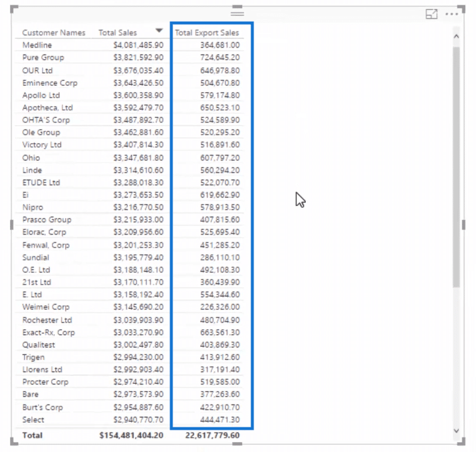Click export sales value 364,681.00
This screenshot has width=476, height=452.
(220, 45)
